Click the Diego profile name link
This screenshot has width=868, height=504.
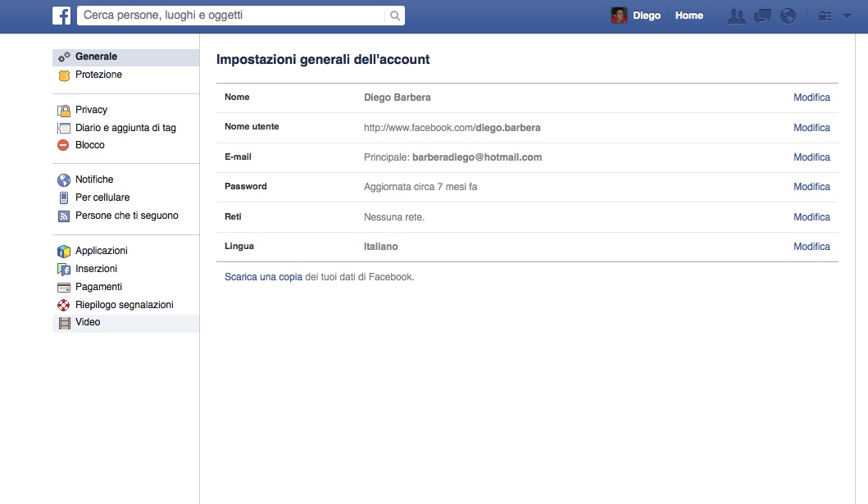(647, 16)
